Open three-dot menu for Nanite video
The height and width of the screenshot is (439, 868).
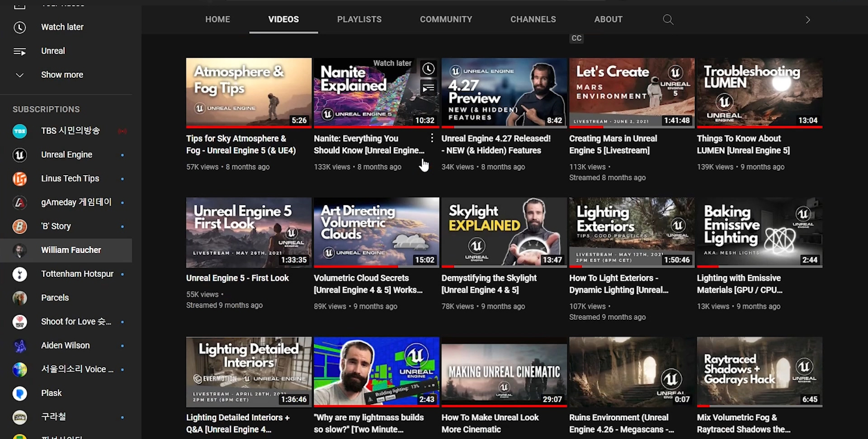(x=432, y=138)
